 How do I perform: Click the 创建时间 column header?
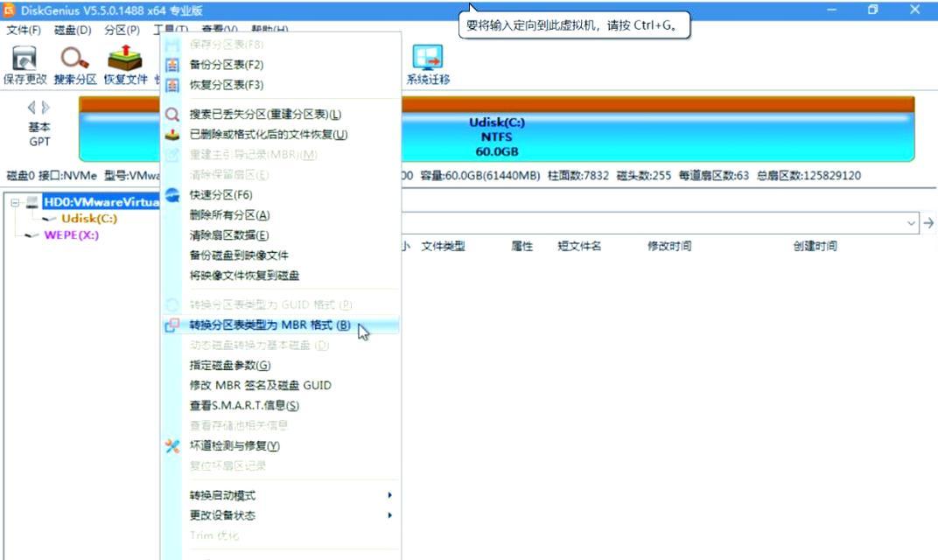pos(815,246)
